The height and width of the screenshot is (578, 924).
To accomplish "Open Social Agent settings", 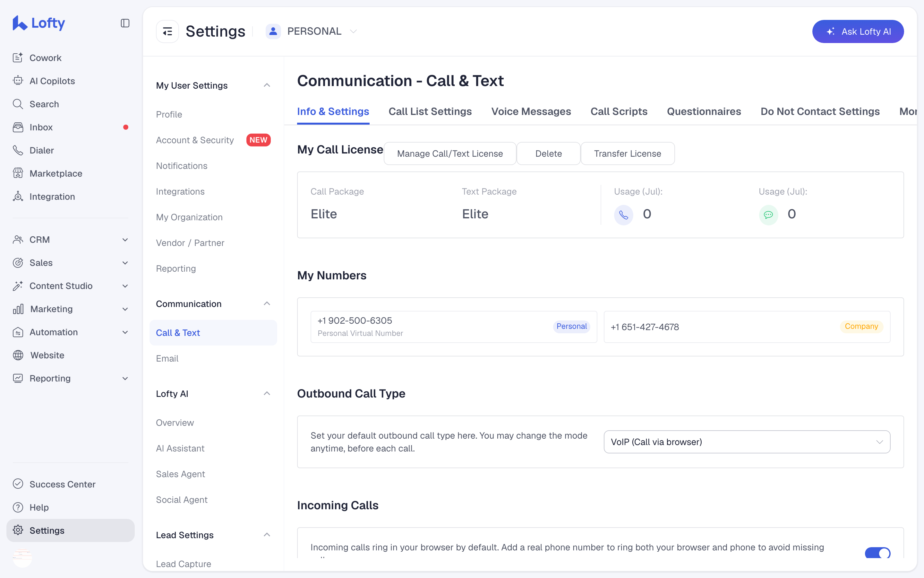I will pos(181,500).
